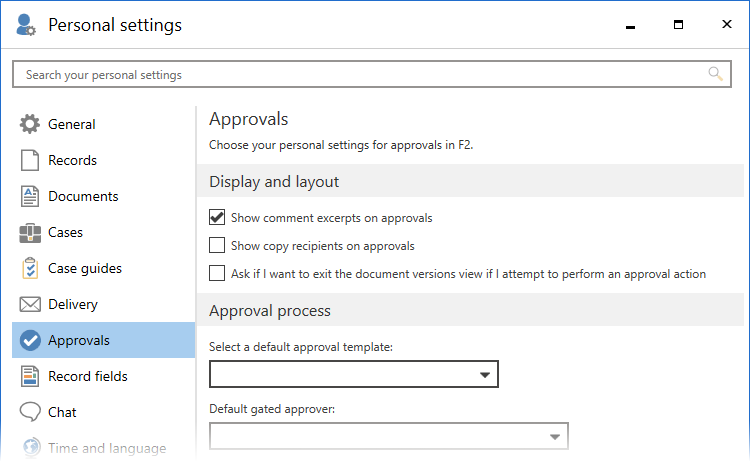Viewport: 750px width, 475px height.
Task: Enable Show copy recipients on approvals
Action: tap(217, 245)
